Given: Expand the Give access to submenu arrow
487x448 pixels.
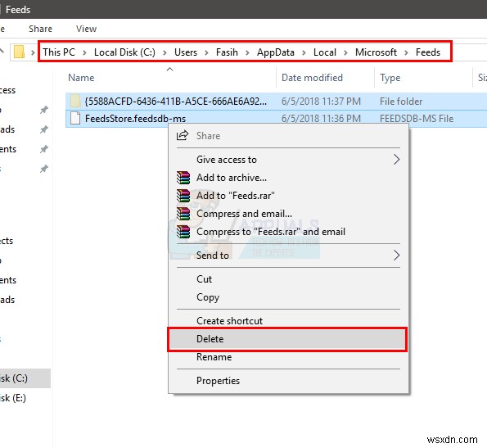Looking at the screenshot, I should 396,160.
